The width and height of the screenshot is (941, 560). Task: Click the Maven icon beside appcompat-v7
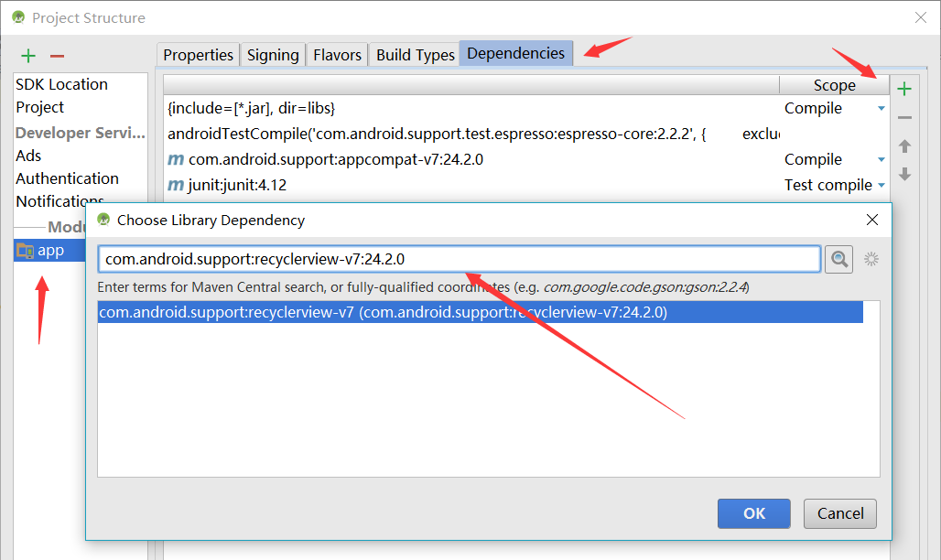[175, 159]
